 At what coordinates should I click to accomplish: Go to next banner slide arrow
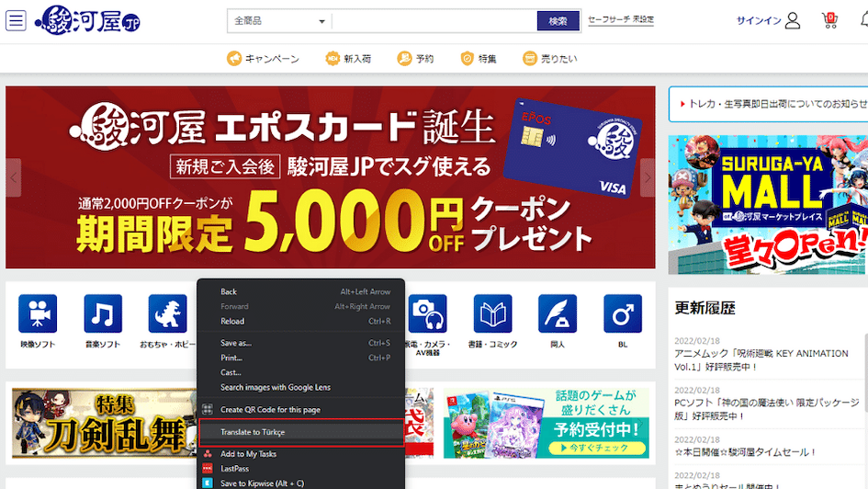(x=648, y=177)
